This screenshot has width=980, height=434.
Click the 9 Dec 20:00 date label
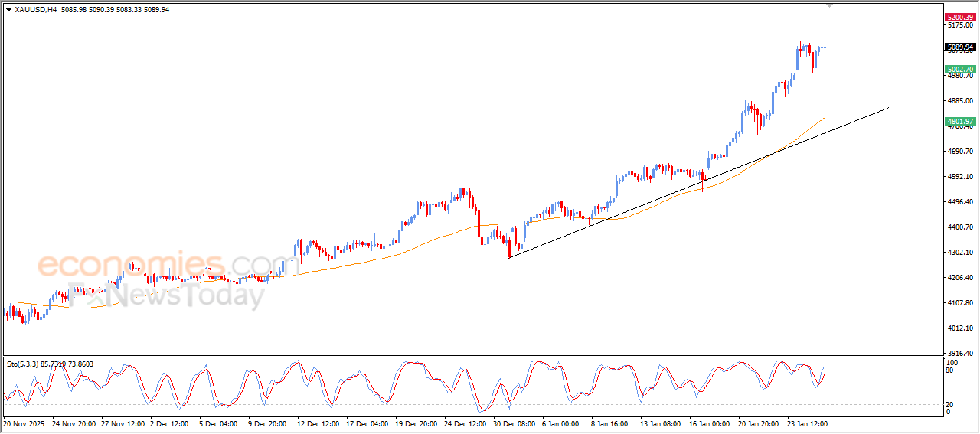(268, 423)
